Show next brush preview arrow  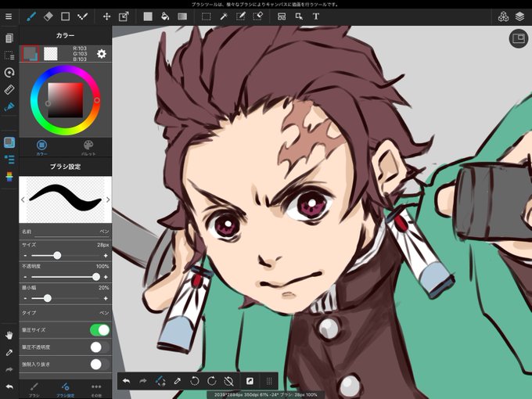click(108, 199)
